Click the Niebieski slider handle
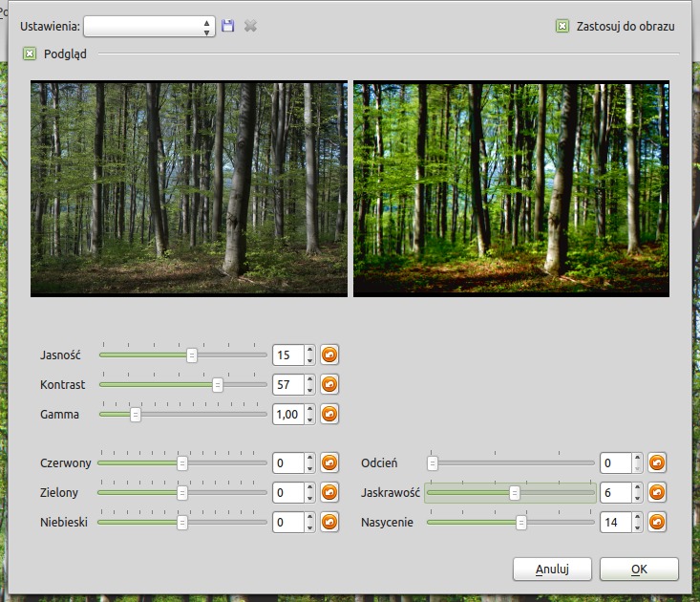Image resolution: width=700 pixels, height=602 pixels. pos(182,523)
